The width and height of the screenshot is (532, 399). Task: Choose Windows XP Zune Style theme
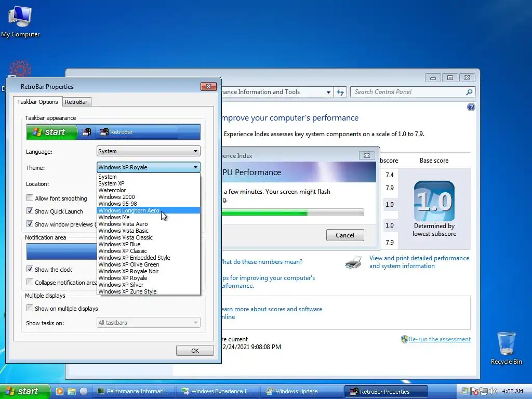tap(148, 291)
